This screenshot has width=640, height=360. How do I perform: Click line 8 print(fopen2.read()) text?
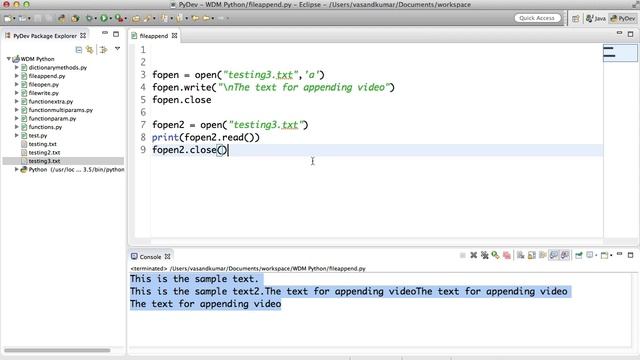[206, 138]
